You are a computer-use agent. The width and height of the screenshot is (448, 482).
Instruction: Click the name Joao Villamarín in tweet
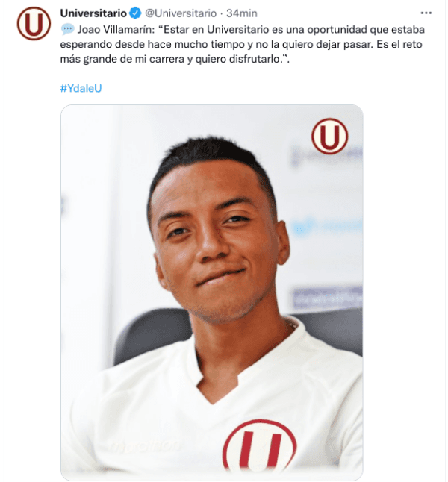click(x=116, y=30)
